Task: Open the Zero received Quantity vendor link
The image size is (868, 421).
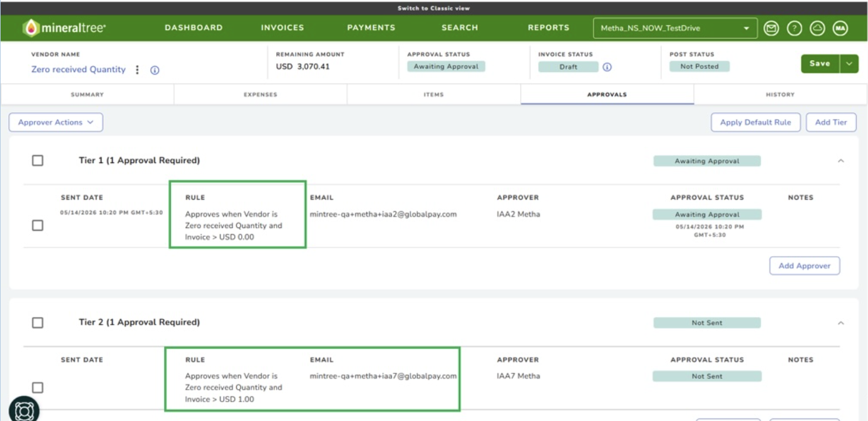Action: 78,70
